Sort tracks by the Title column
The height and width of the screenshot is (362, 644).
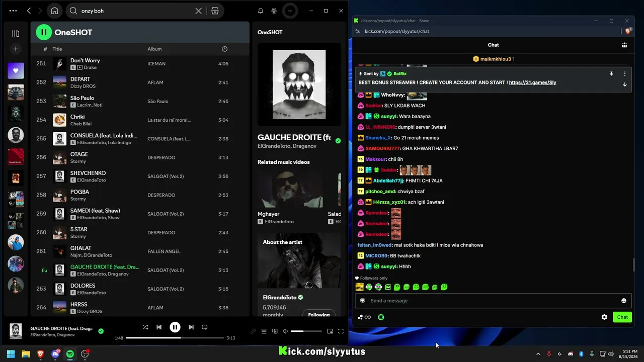tap(57, 49)
